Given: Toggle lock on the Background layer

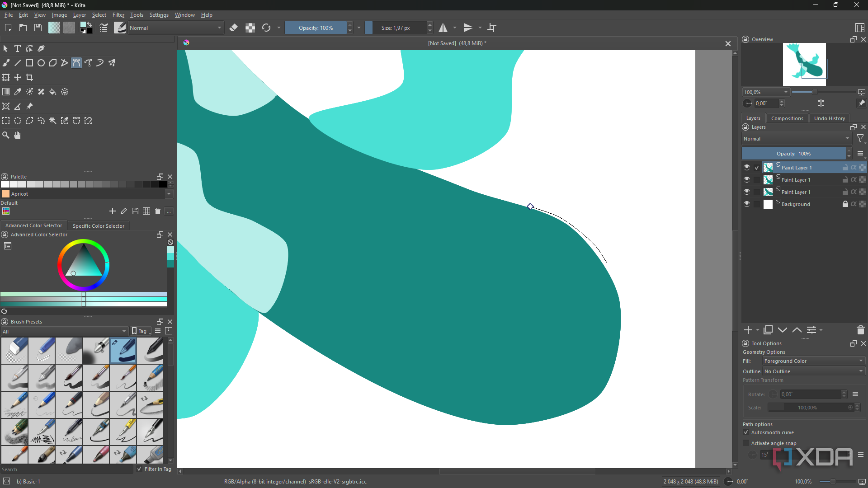Looking at the screenshot, I should click(845, 204).
